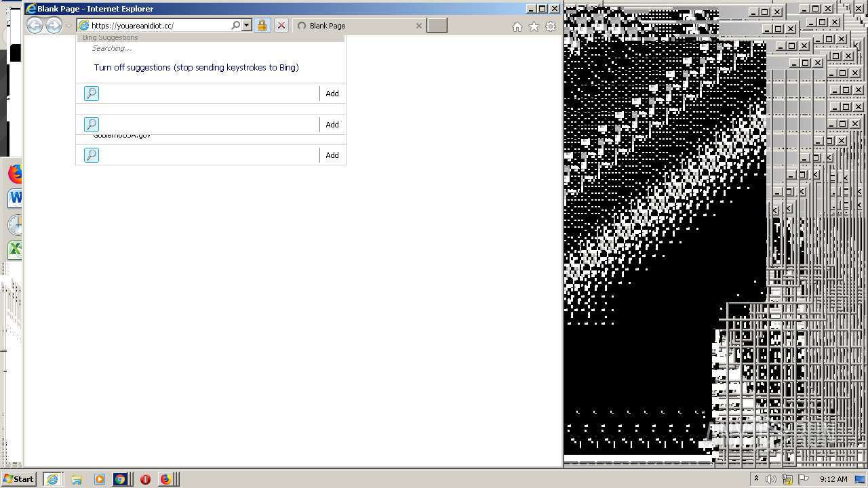The image size is (868, 488).
Task: Click the Searching... status text
Action: pos(112,48)
